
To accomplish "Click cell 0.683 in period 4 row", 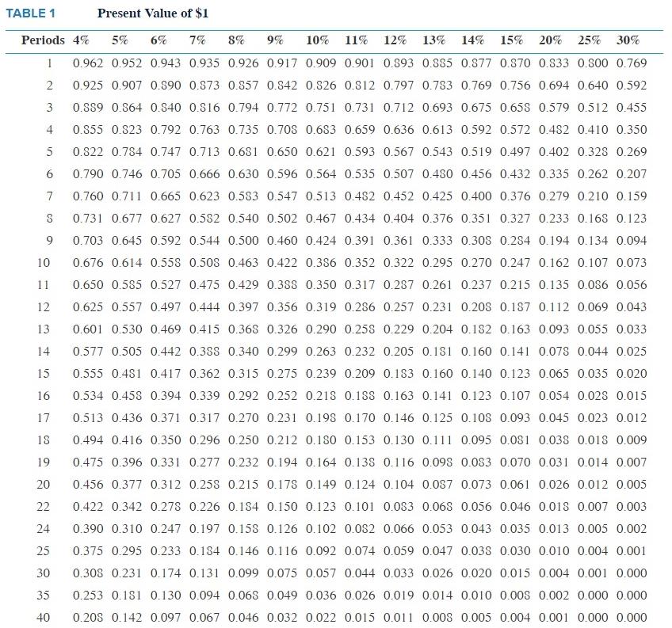I will point(321,130).
